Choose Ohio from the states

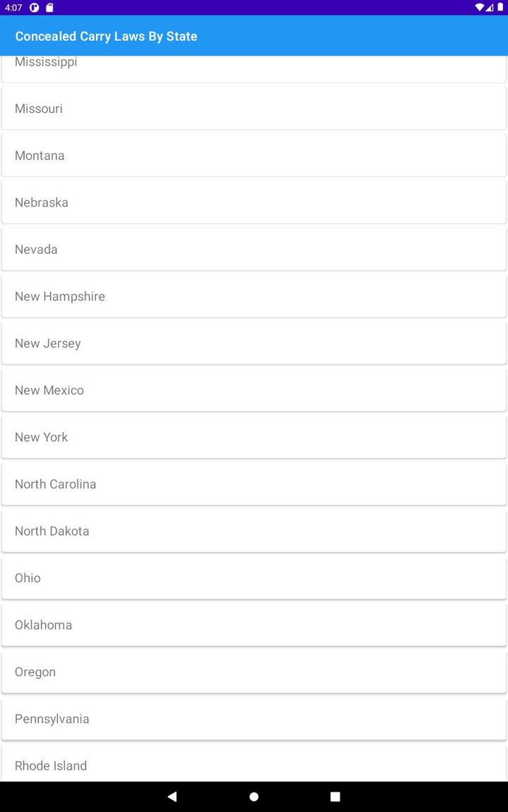254,578
